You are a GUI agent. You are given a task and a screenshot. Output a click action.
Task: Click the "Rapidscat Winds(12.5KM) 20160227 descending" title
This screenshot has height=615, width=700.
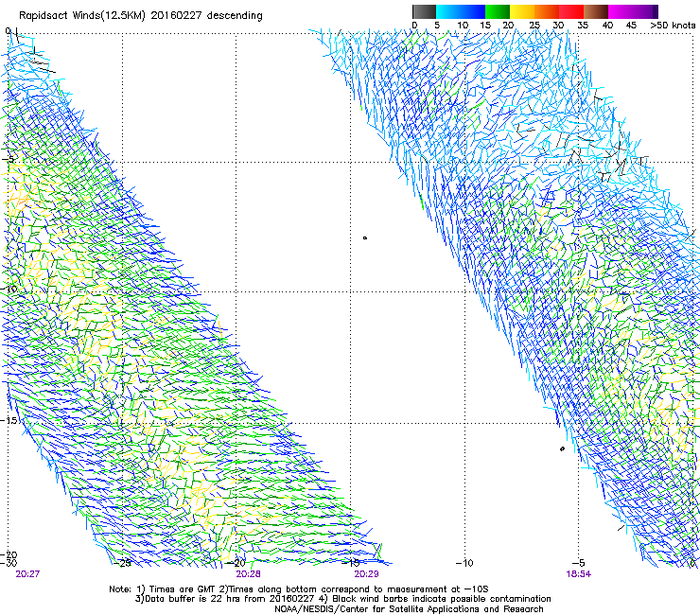[141, 16]
